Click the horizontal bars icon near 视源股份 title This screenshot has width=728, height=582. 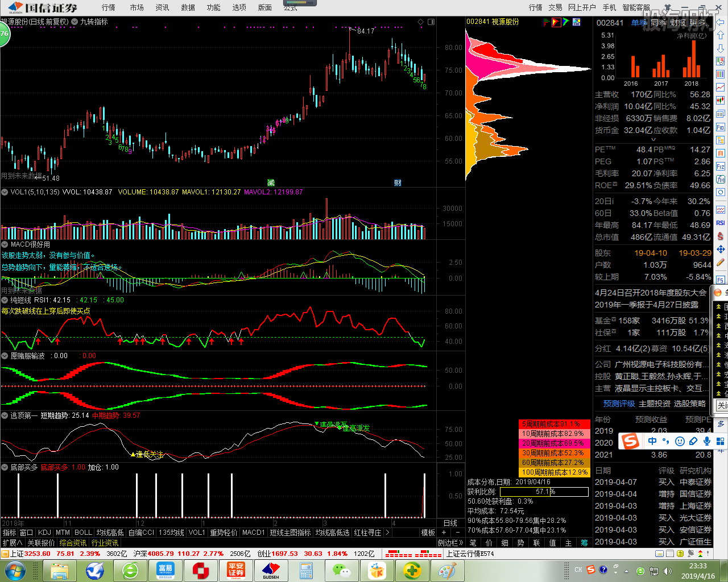coord(547,22)
